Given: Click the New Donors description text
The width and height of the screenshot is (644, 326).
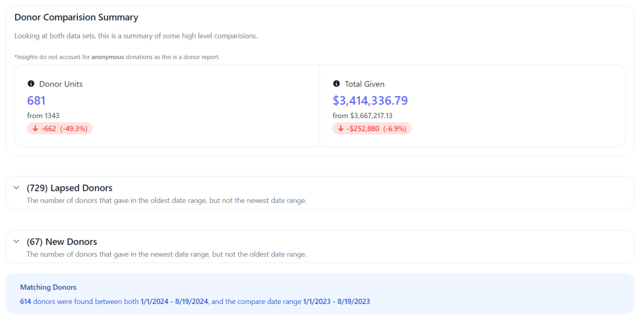Looking at the screenshot, I should pos(166,254).
